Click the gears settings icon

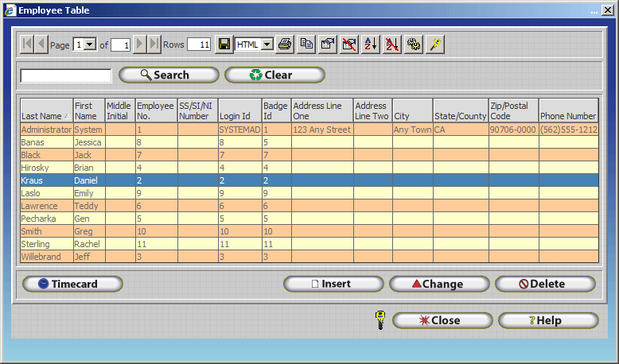[x=414, y=45]
